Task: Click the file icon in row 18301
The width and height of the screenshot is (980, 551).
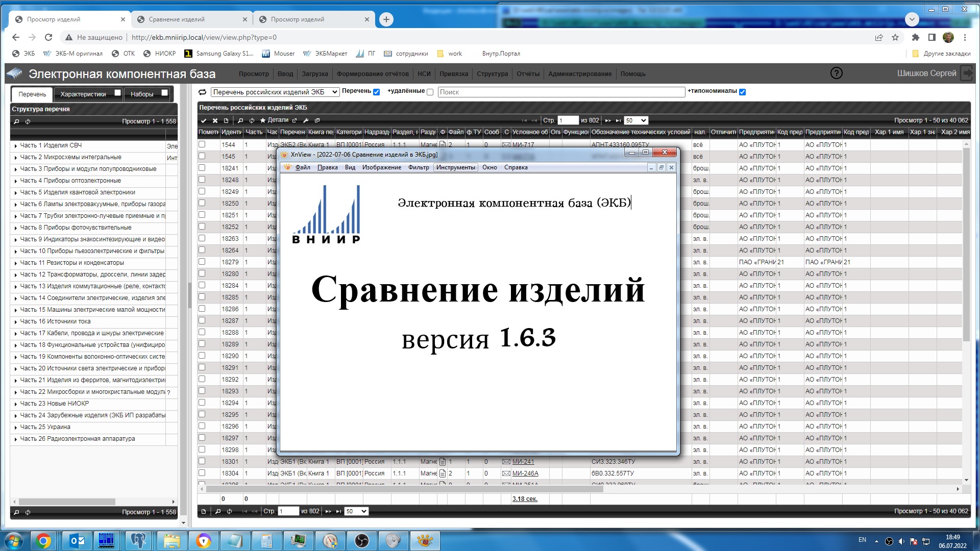Action: 443,462
